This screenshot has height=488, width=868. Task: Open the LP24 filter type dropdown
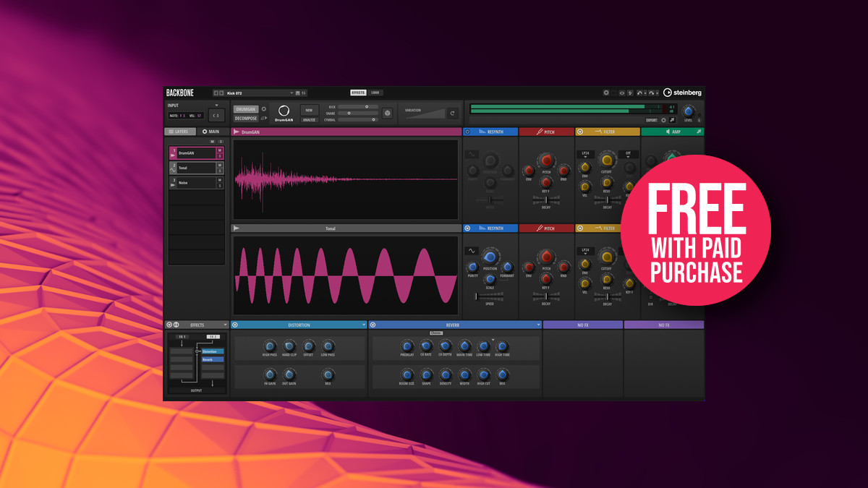[x=584, y=154]
